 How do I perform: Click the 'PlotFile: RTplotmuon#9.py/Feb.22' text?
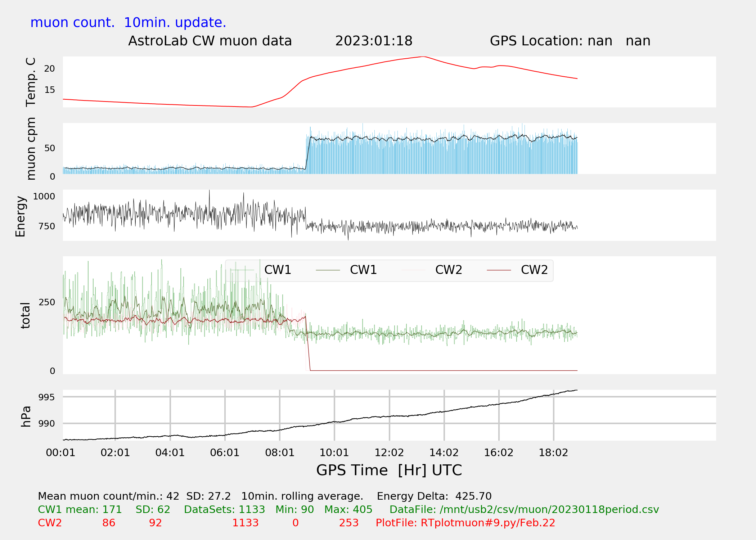click(465, 523)
